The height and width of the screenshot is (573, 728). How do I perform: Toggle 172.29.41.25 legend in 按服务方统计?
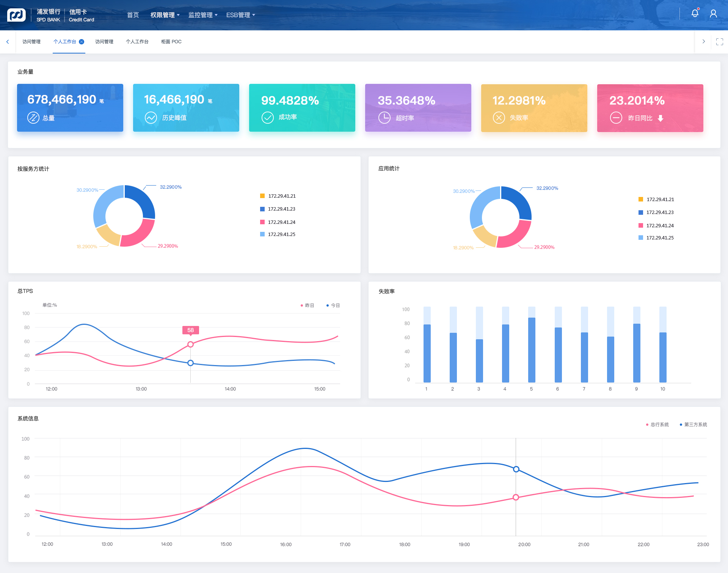pyautogui.click(x=278, y=234)
